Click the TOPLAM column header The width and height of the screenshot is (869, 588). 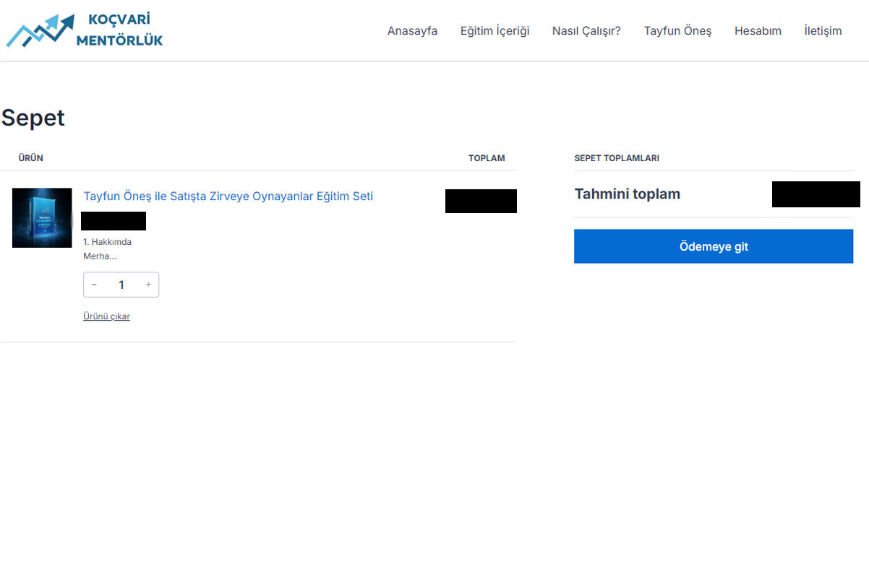(487, 158)
